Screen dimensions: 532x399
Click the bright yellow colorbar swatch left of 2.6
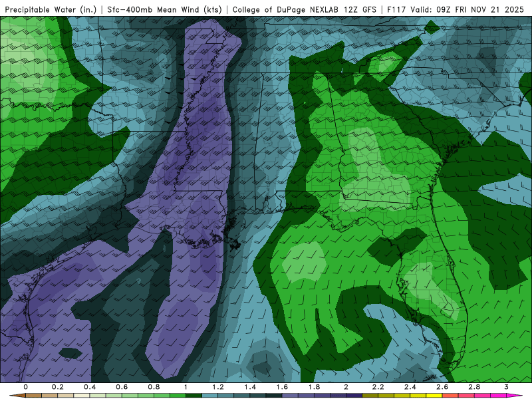click(434, 396)
